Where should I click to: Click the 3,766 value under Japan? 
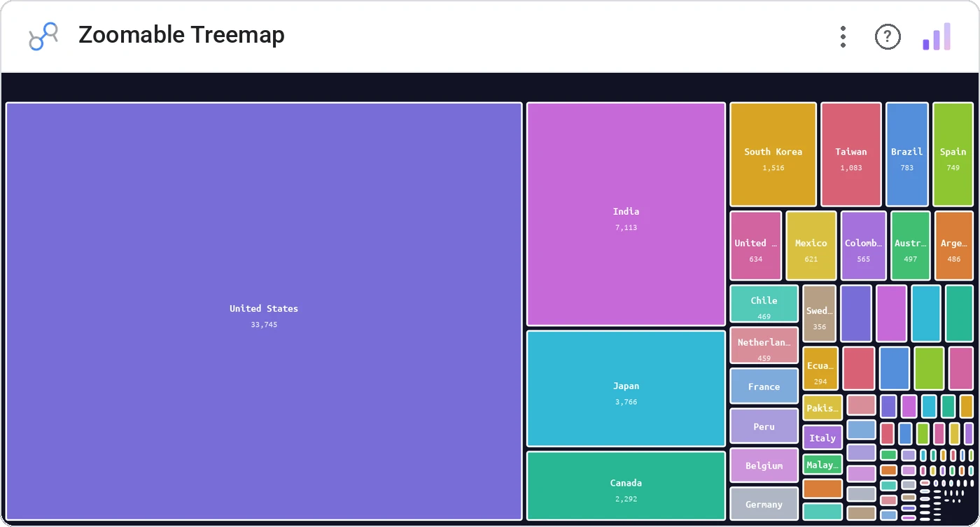point(626,402)
